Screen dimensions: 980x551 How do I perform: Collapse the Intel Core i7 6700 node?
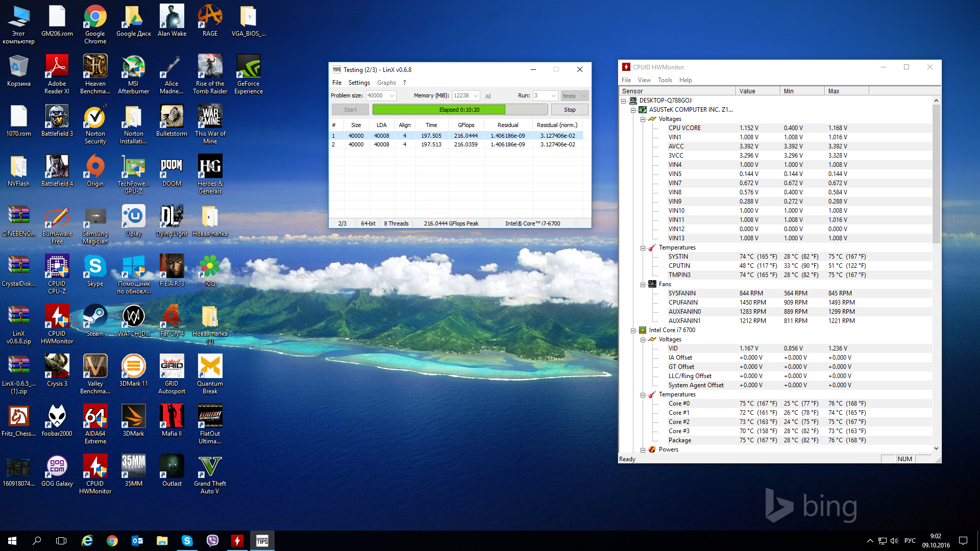click(x=633, y=330)
